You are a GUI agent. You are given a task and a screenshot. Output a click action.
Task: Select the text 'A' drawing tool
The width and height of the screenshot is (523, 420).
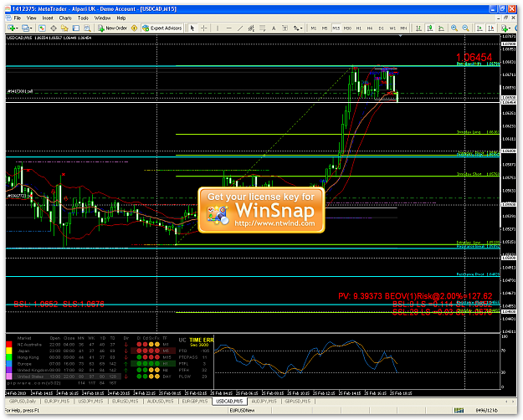274,28
